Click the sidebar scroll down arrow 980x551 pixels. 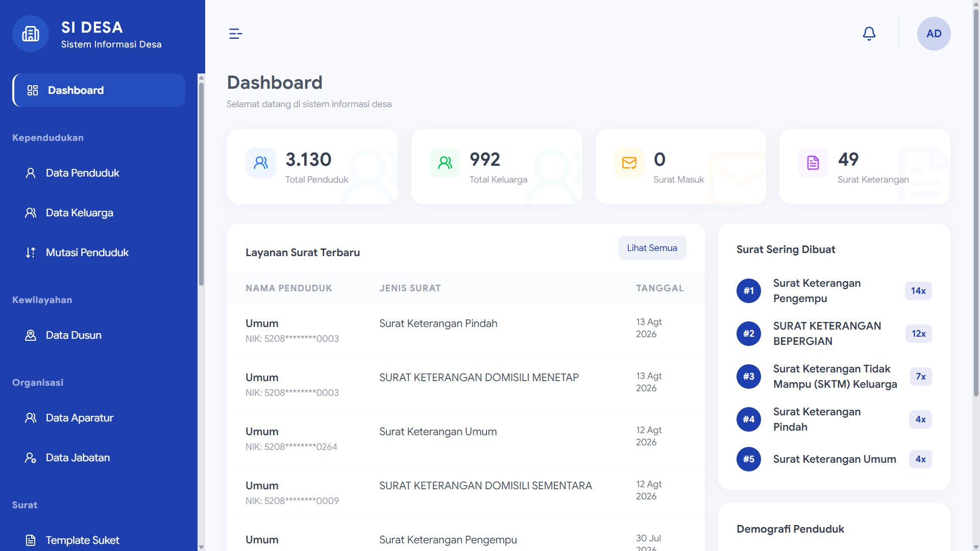(201, 547)
